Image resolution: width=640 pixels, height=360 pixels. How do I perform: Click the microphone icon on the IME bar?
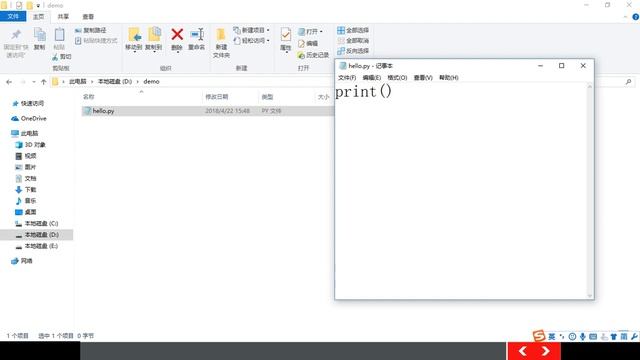582,336
